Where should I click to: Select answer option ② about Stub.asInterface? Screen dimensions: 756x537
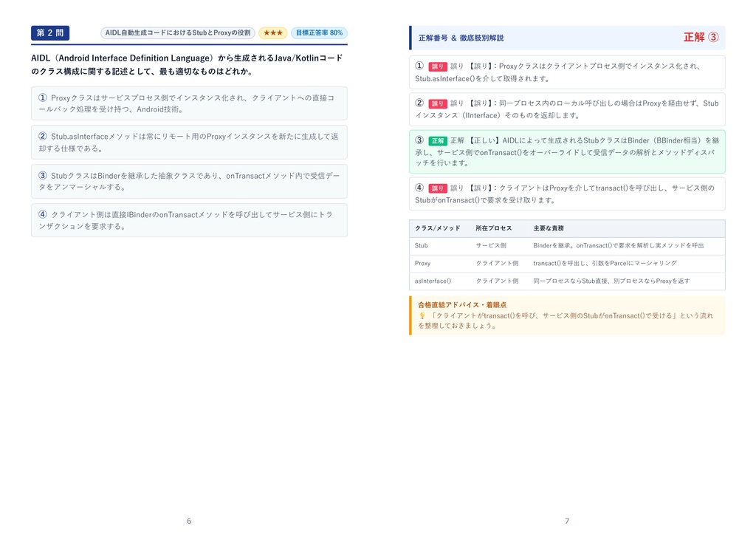coord(189,143)
